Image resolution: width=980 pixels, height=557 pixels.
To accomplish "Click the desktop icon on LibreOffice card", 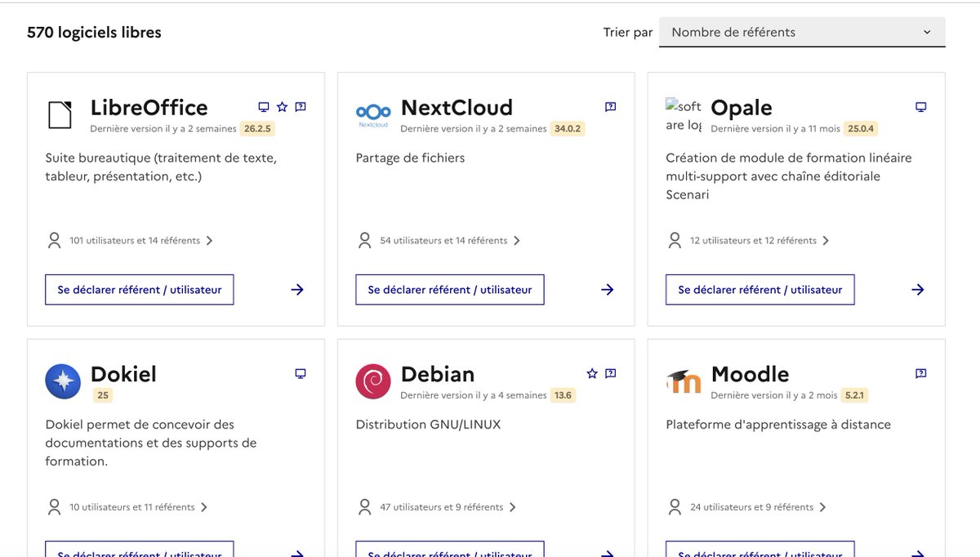I will coord(263,107).
